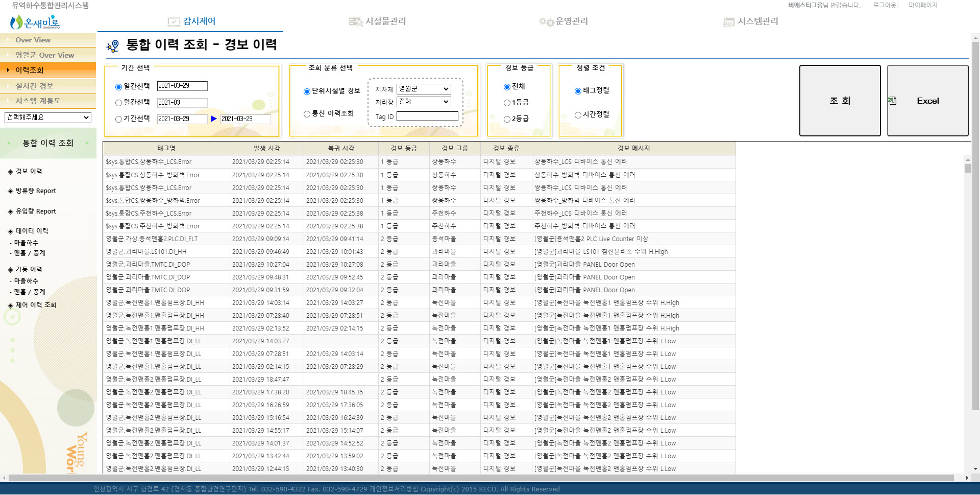
Task: Select alarm grade 1등급 radio
Action: pos(507,103)
